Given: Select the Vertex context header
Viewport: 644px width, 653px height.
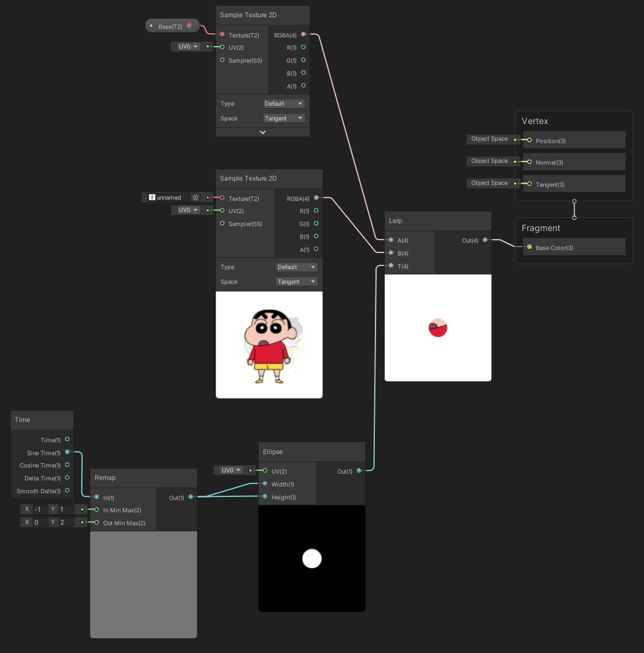Looking at the screenshot, I should pos(535,121).
